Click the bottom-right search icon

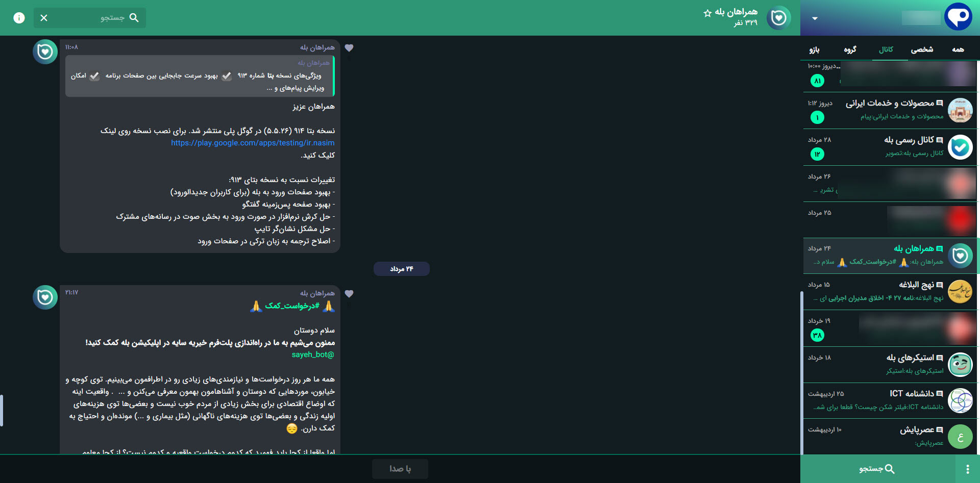[x=891, y=469]
